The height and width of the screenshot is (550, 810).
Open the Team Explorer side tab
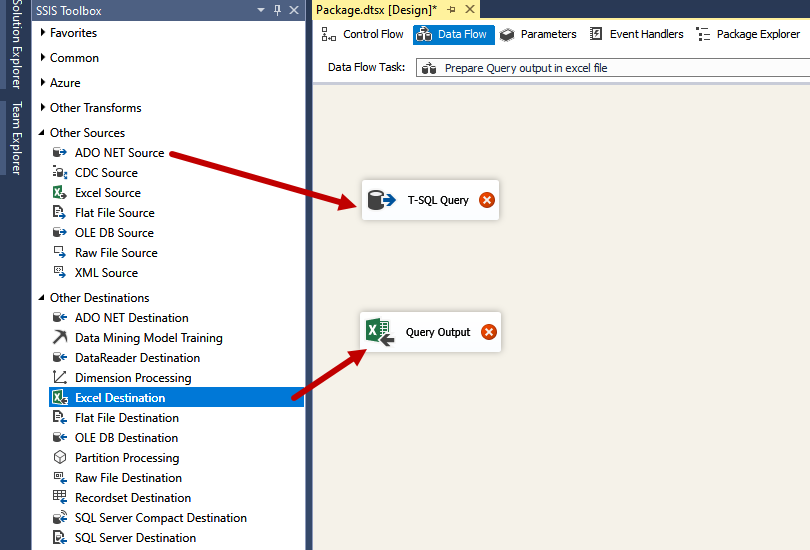[x=16, y=138]
